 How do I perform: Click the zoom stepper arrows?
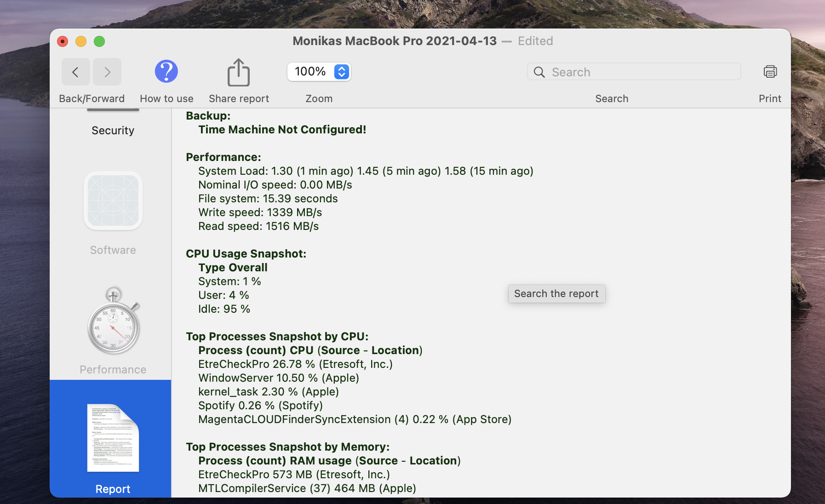342,72
